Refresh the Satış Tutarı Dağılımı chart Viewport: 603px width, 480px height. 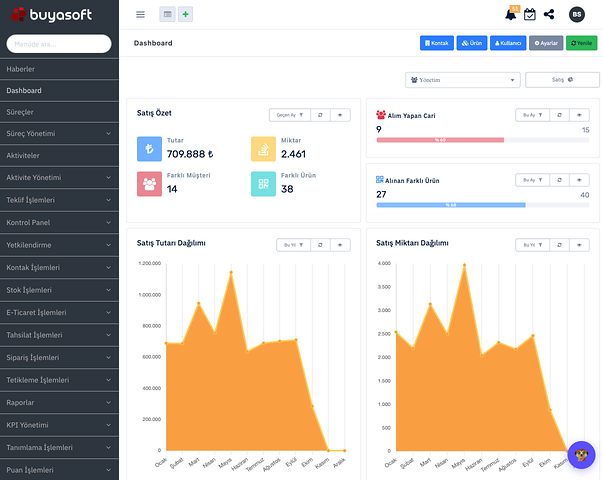coord(320,245)
